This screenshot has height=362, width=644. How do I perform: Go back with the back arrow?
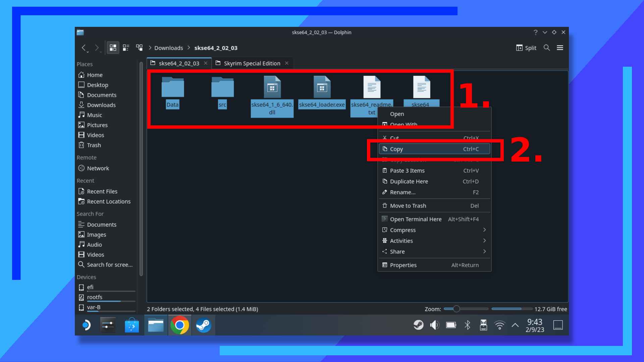(84, 48)
